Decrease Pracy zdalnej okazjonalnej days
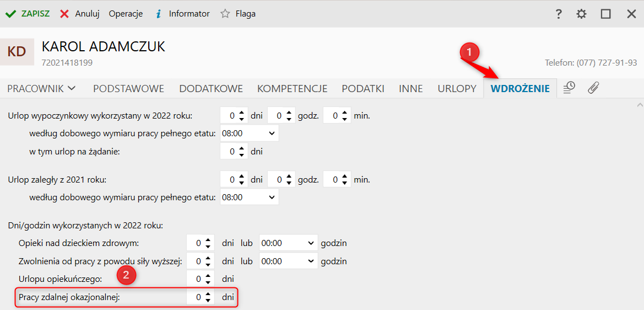The image size is (644, 310). [208, 301]
